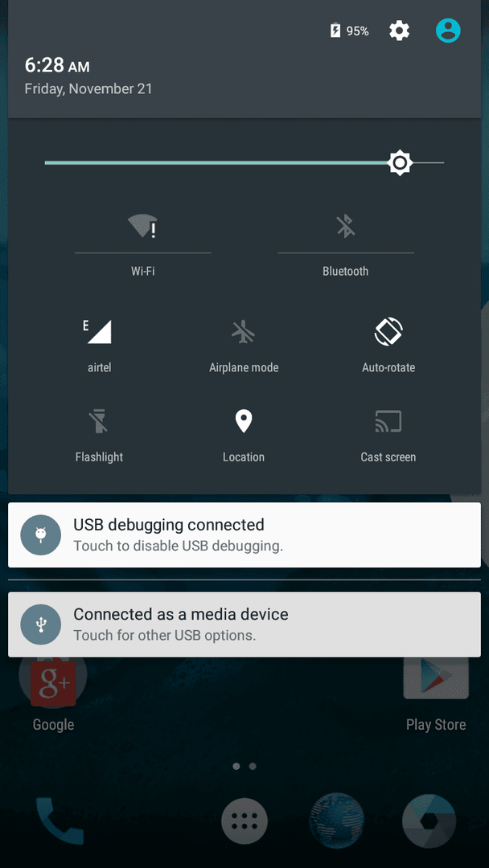The height and width of the screenshot is (868, 489).
Task: Tap the 6:28 AM clock text
Action: click(x=57, y=65)
